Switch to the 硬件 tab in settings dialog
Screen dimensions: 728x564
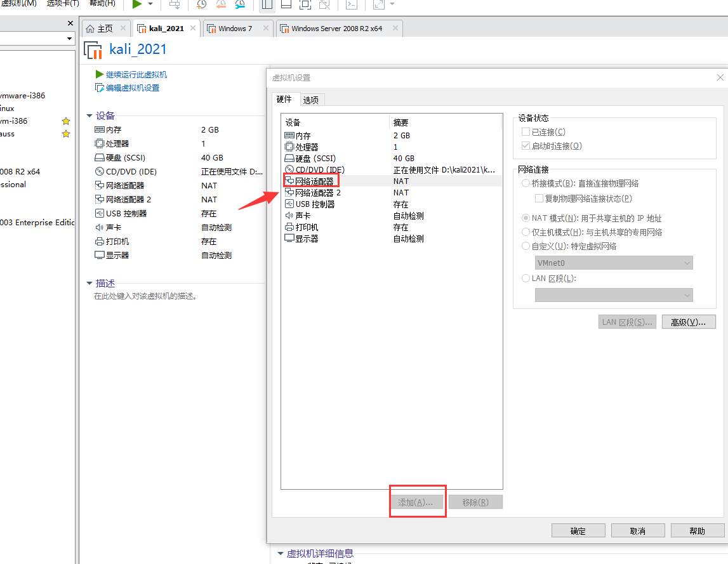click(284, 100)
